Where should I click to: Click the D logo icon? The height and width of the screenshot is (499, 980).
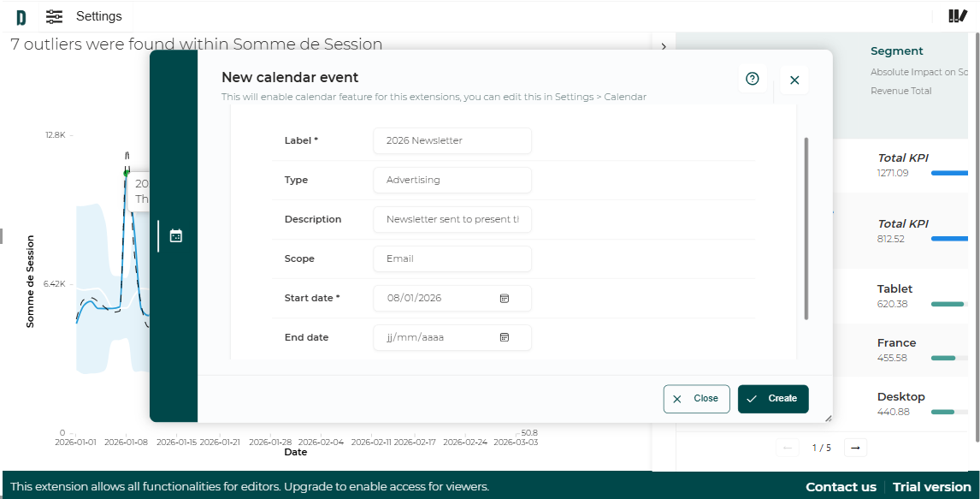tap(21, 17)
